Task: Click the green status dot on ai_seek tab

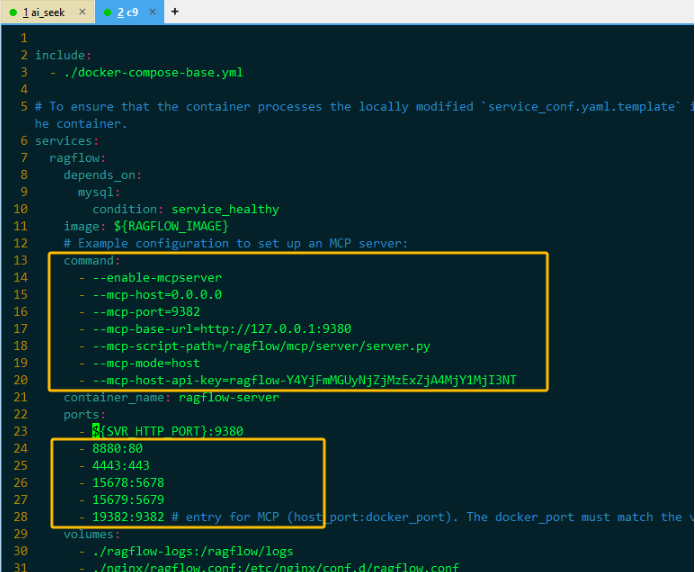Action: click(13, 12)
